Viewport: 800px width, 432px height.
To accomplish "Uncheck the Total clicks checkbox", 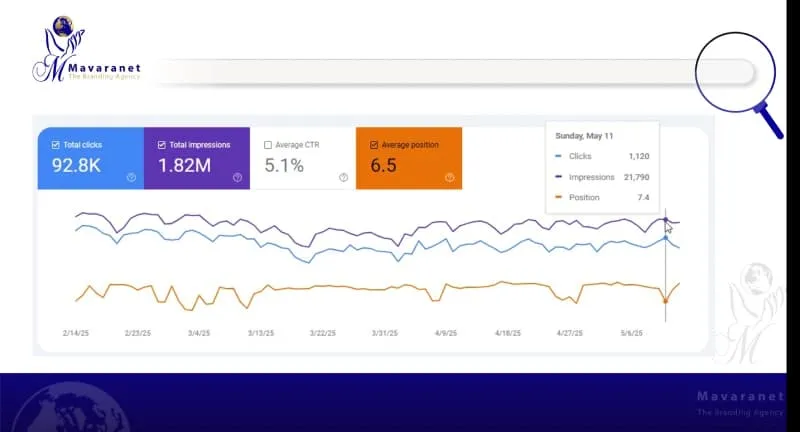I will tap(56, 145).
